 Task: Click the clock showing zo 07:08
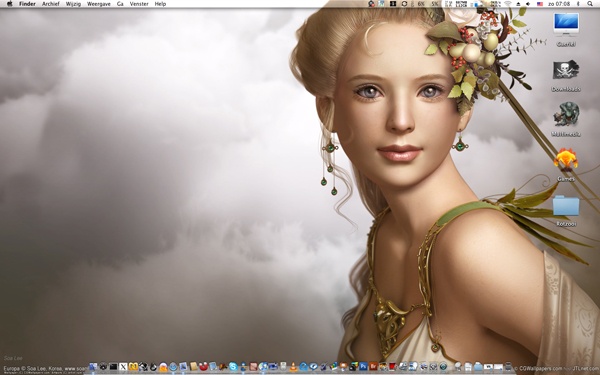click(x=559, y=4)
